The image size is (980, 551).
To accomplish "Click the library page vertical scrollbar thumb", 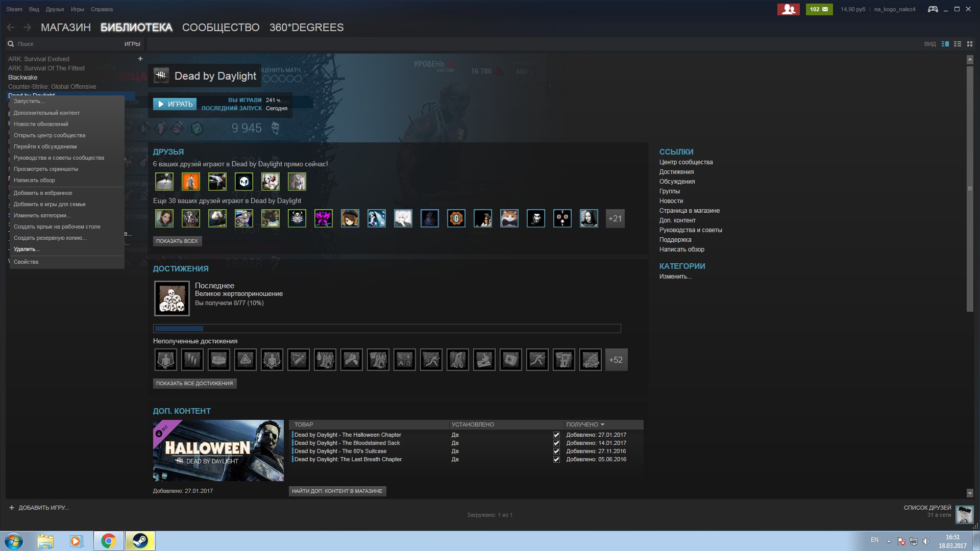I will pyautogui.click(x=970, y=188).
